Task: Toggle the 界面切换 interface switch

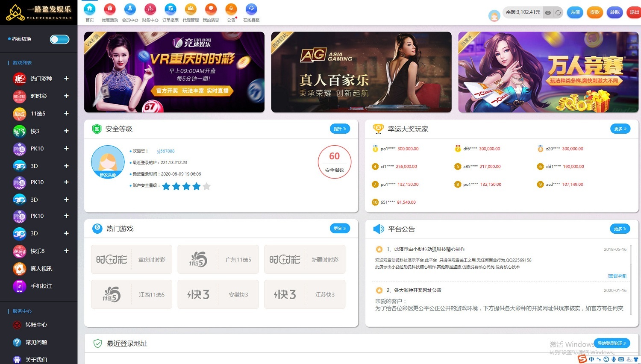Action: click(59, 39)
